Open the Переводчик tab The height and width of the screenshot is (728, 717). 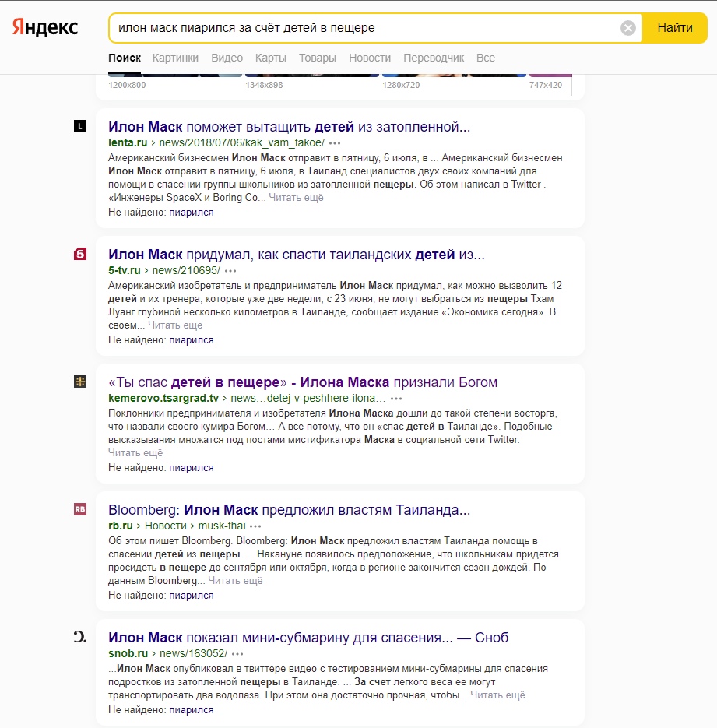point(434,58)
